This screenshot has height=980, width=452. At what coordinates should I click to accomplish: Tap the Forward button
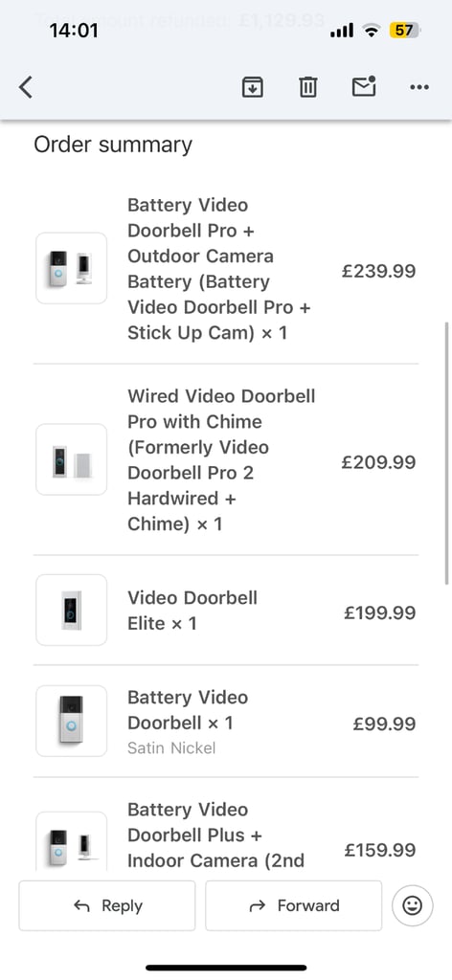[x=294, y=905]
